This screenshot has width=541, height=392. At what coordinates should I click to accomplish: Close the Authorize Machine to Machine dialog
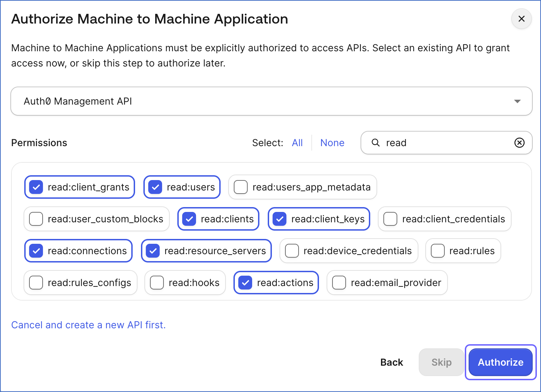521,19
